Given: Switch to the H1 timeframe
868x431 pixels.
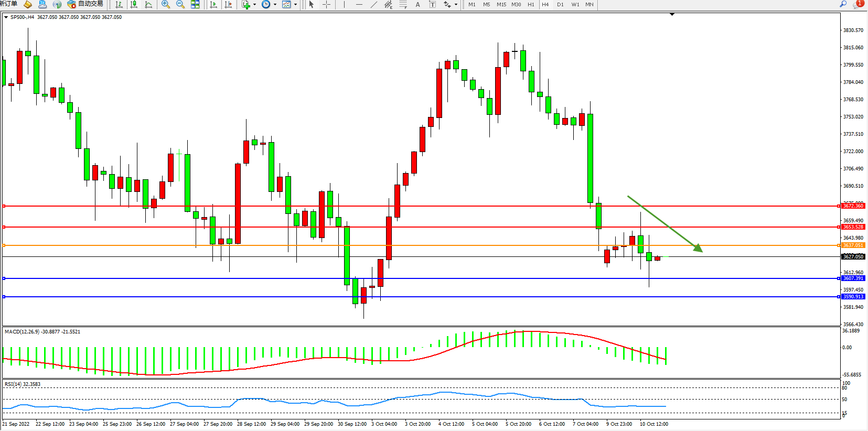Looking at the screenshot, I should pos(531,5).
